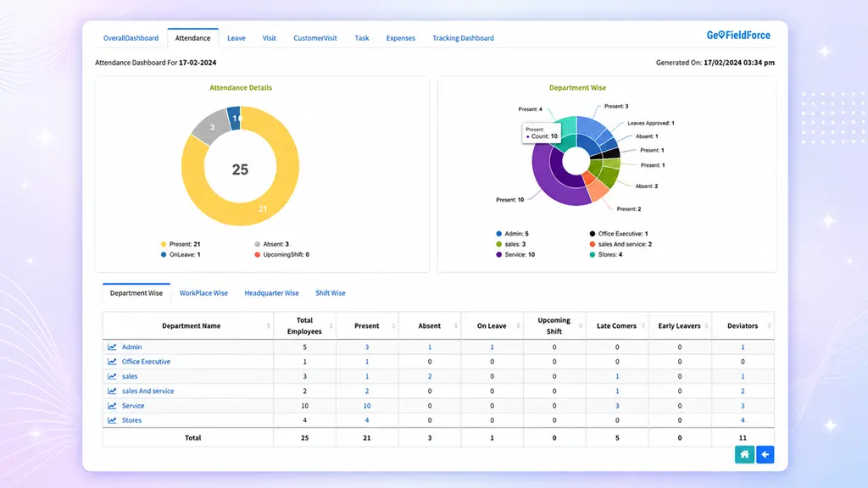Image resolution: width=868 pixels, height=488 pixels.
Task: Open the OverallDashboard tab
Action: coord(131,38)
